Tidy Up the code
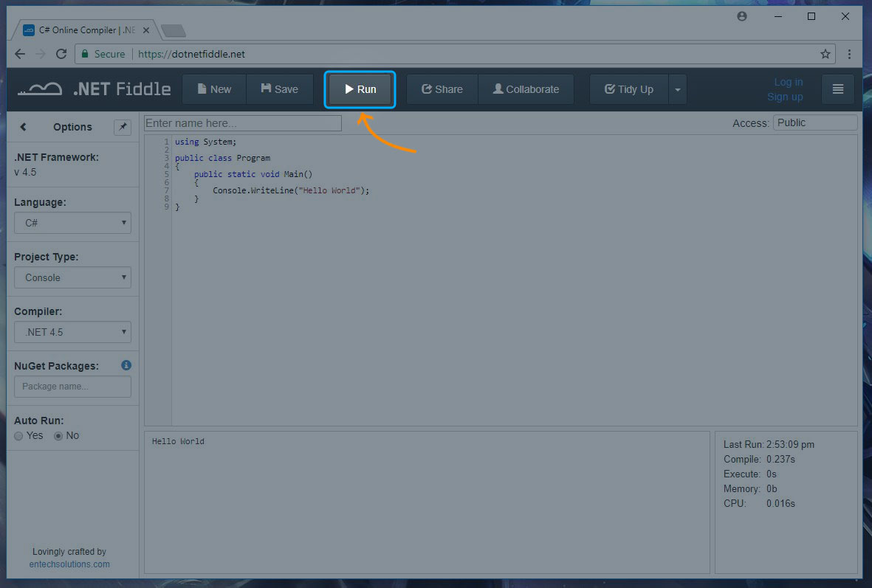The height and width of the screenshot is (588, 872). point(628,89)
